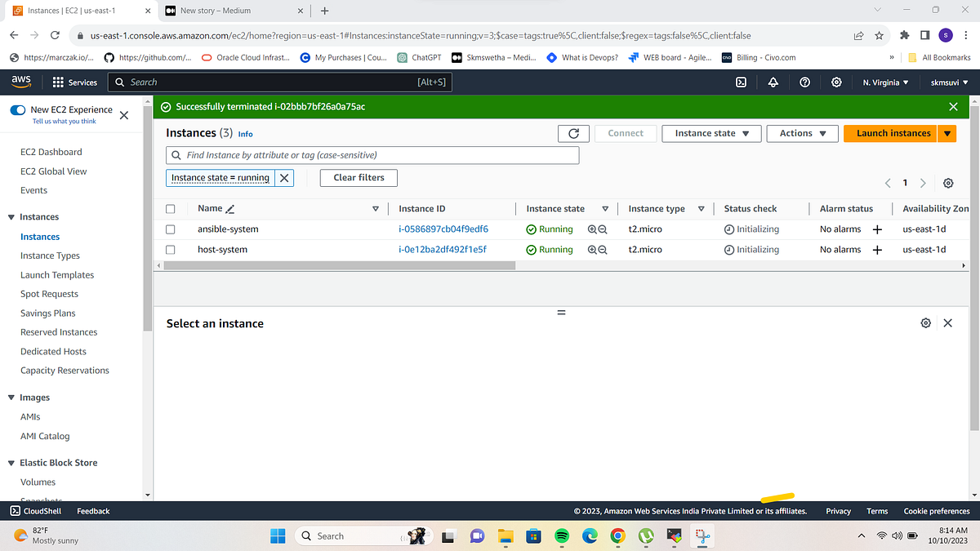Sort by Instance state column arrow

pos(605,209)
